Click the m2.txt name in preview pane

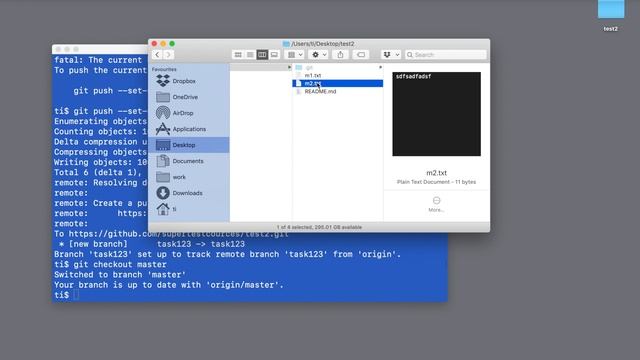pos(436,173)
